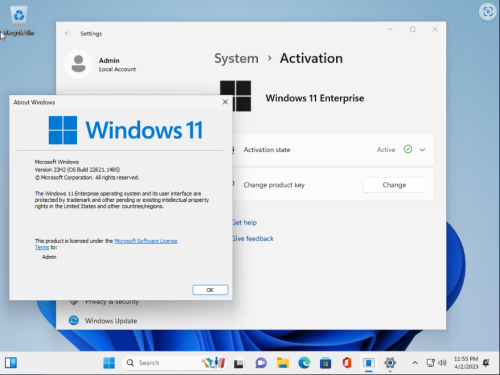Go back with the Settings back arrow
Image resolution: width=500 pixels, height=375 pixels.
click(68, 33)
